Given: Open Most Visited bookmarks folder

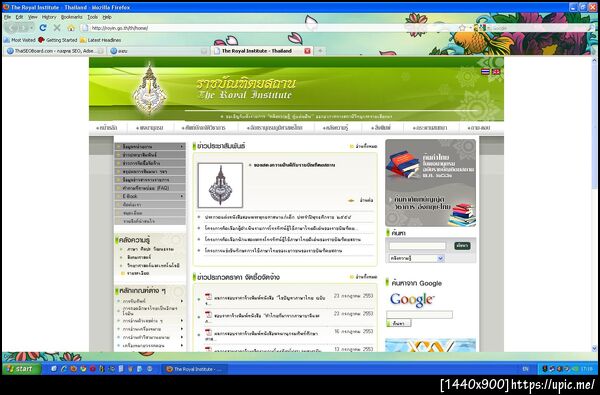Looking at the screenshot, I should click(x=20, y=40).
